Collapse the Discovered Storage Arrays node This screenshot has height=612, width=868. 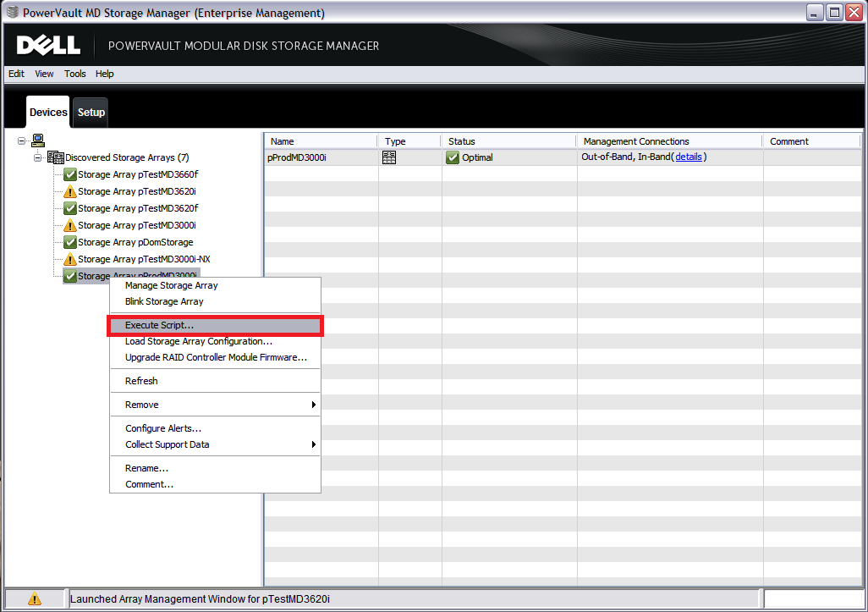click(38, 157)
